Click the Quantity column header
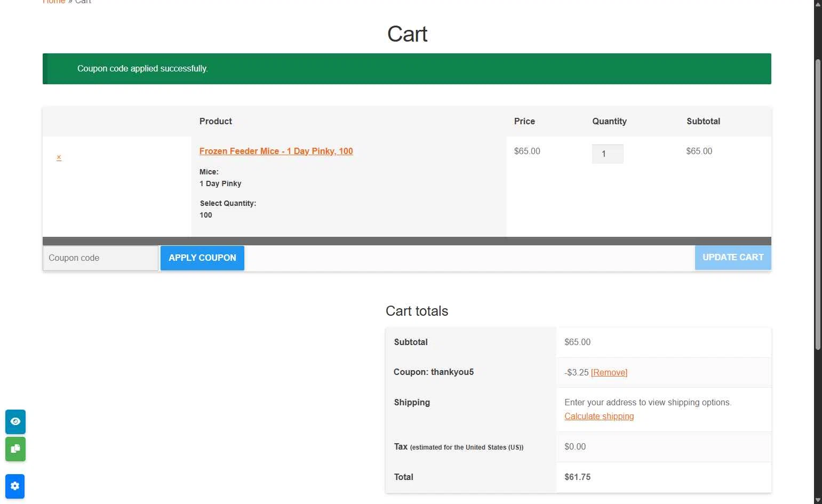 pyautogui.click(x=609, y=121)
